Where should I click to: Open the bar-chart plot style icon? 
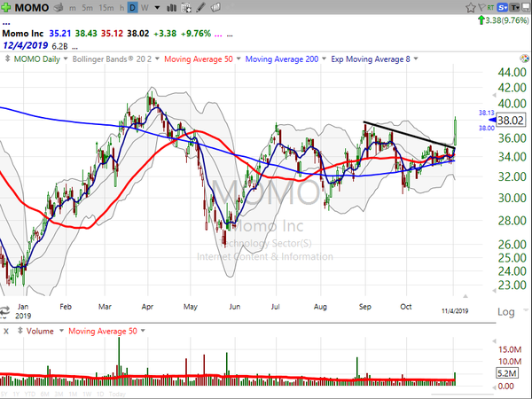point(171,7)
